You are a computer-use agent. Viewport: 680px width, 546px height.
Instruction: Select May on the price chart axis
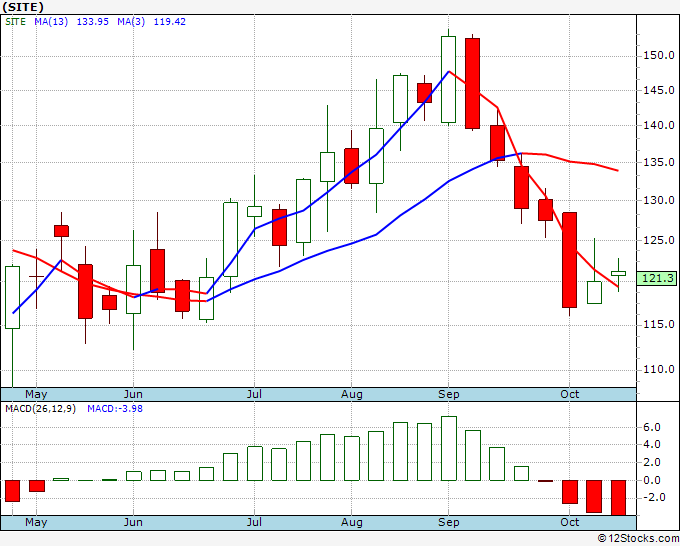pyautogui.click(x=36, y=394)
